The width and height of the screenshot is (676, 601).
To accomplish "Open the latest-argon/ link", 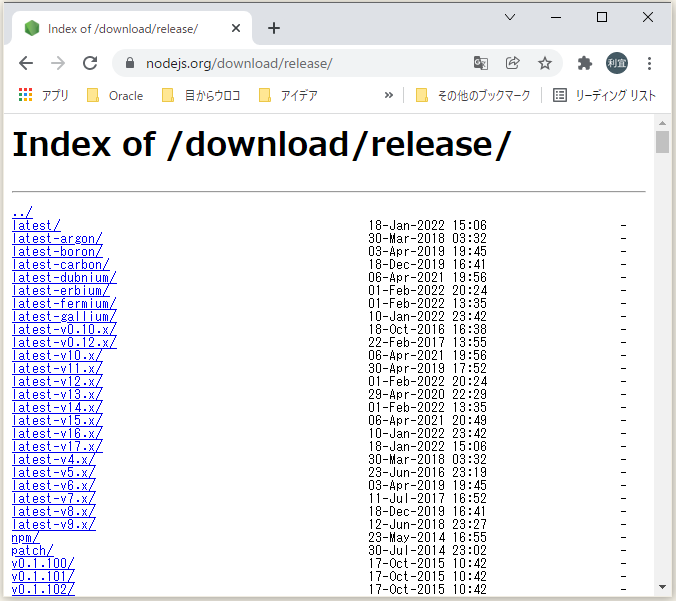I will [x=57, y=238].
